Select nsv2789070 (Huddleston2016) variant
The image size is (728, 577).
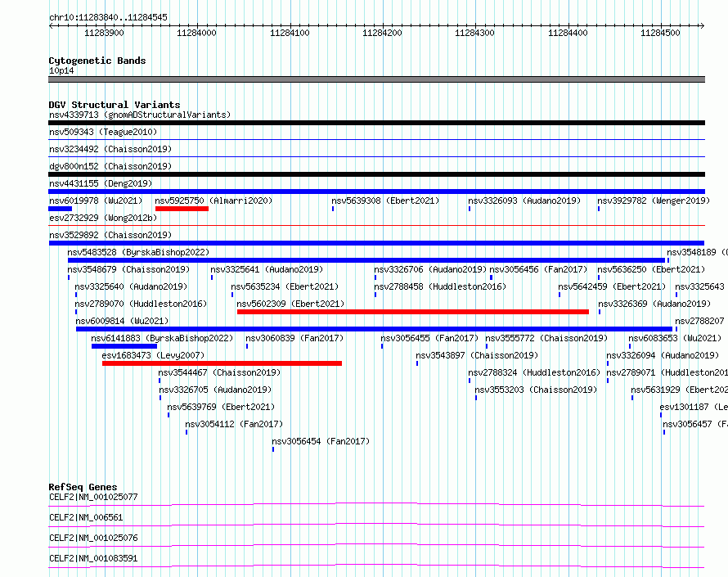141,304
